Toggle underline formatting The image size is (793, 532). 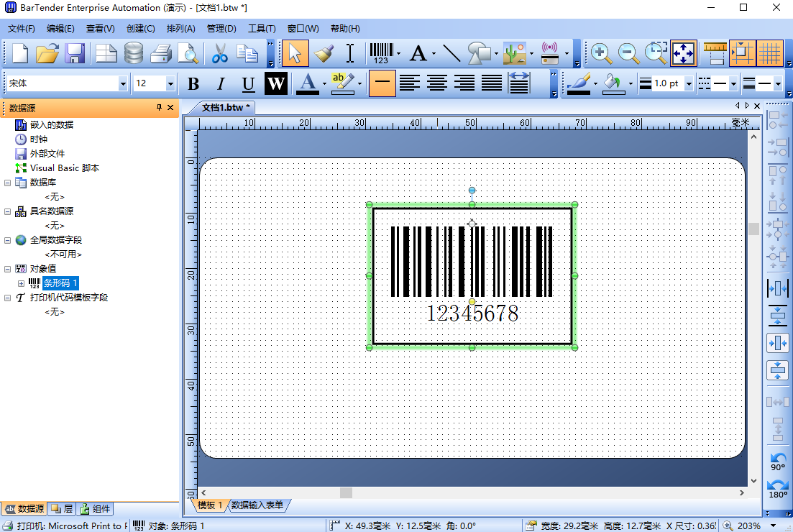(248, 83)
